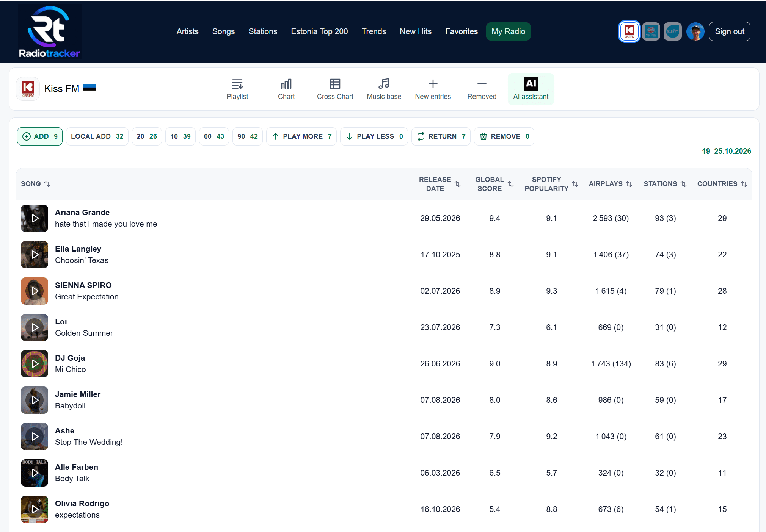This screenshot has width=766, height=532.
Task: Open My Radio page
Action: click(508, 31)
